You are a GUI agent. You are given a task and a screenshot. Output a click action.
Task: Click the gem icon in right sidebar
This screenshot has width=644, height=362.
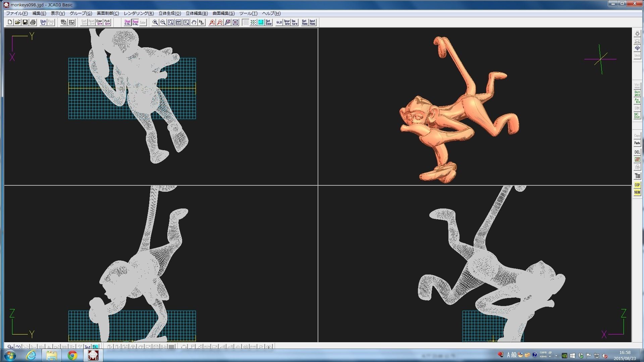(x=637, y=48)
